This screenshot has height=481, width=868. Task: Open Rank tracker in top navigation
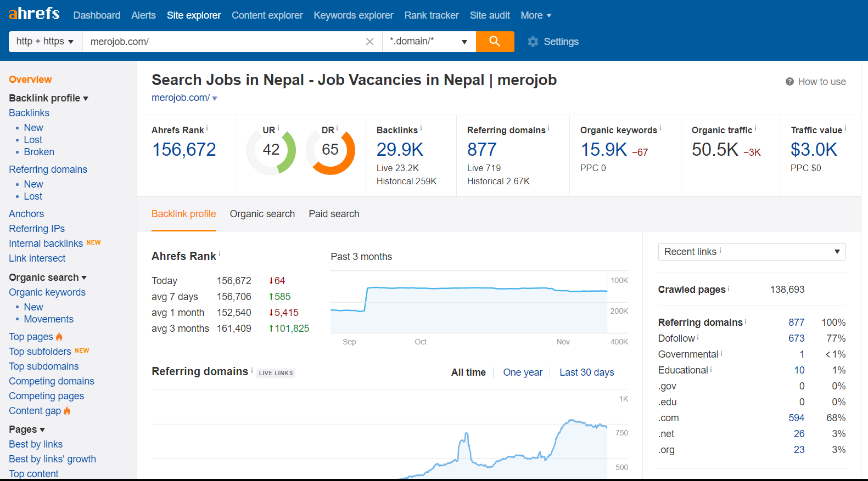point(432,15)
